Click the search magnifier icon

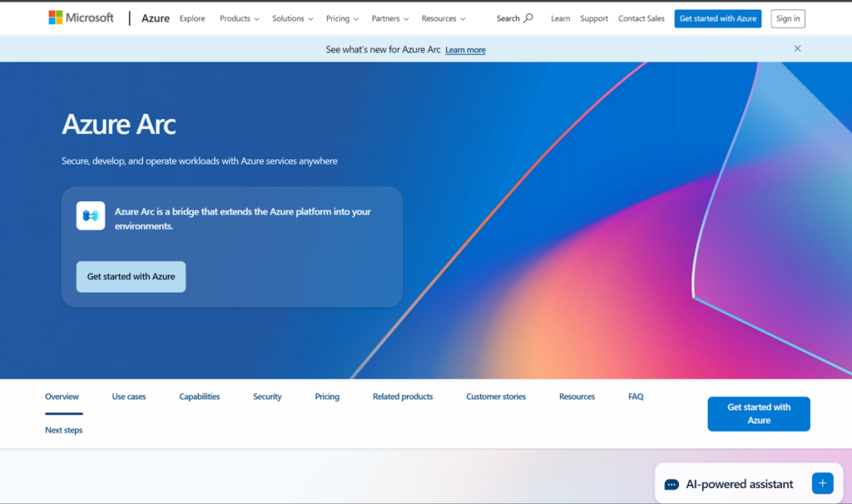[528, 18]
